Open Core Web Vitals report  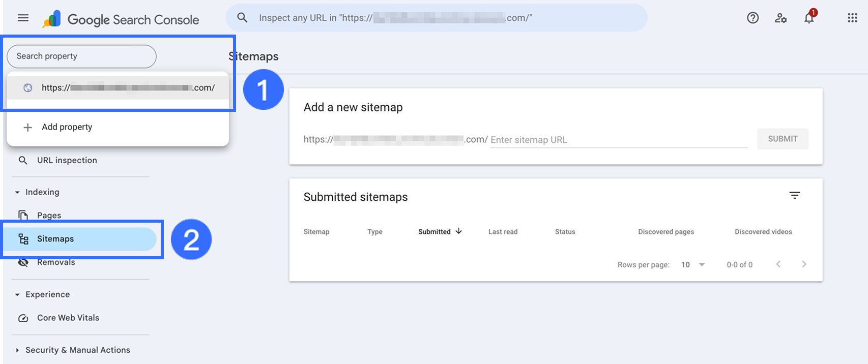(68, 318)
